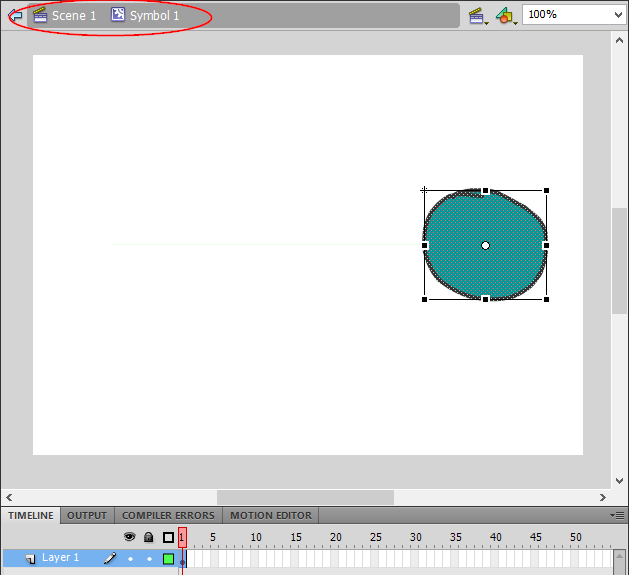This screenshot has height=575, width=629.
Task: Click the vertical scrollbar thumb
Action: pyautogui.click(x=619, y=261)
